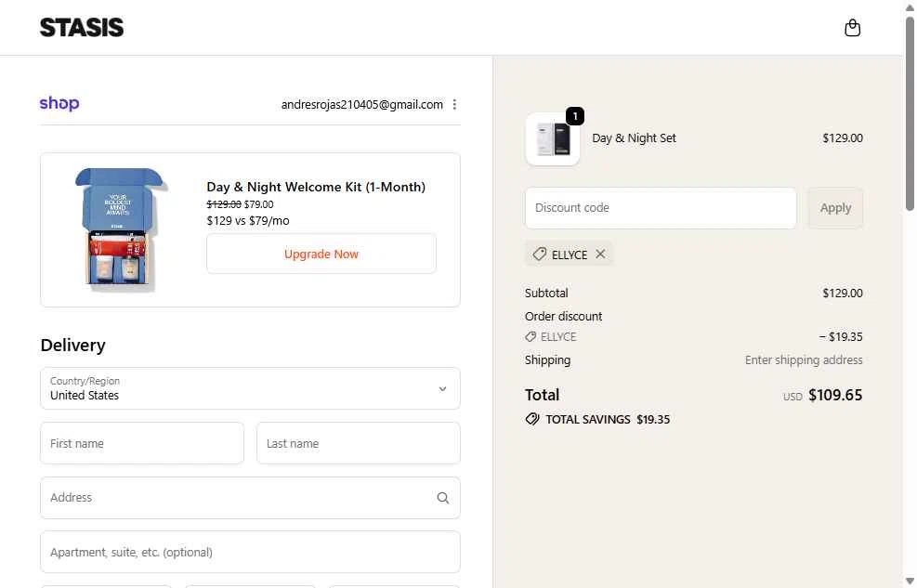
Task: Click the Day & Night Set thumbnail
Action: pyautogui.click(x=553, y=138)
